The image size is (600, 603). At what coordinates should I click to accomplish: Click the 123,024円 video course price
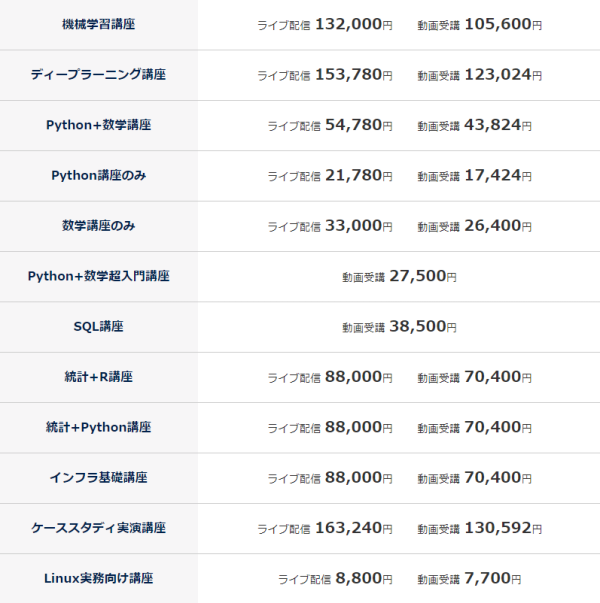[503, 74]
